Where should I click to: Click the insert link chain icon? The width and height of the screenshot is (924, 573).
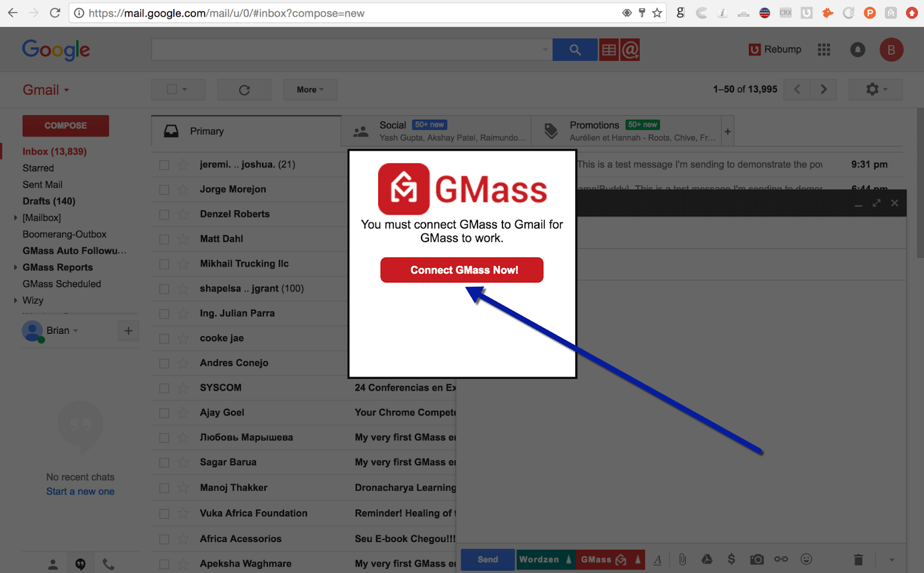[781, 559]
